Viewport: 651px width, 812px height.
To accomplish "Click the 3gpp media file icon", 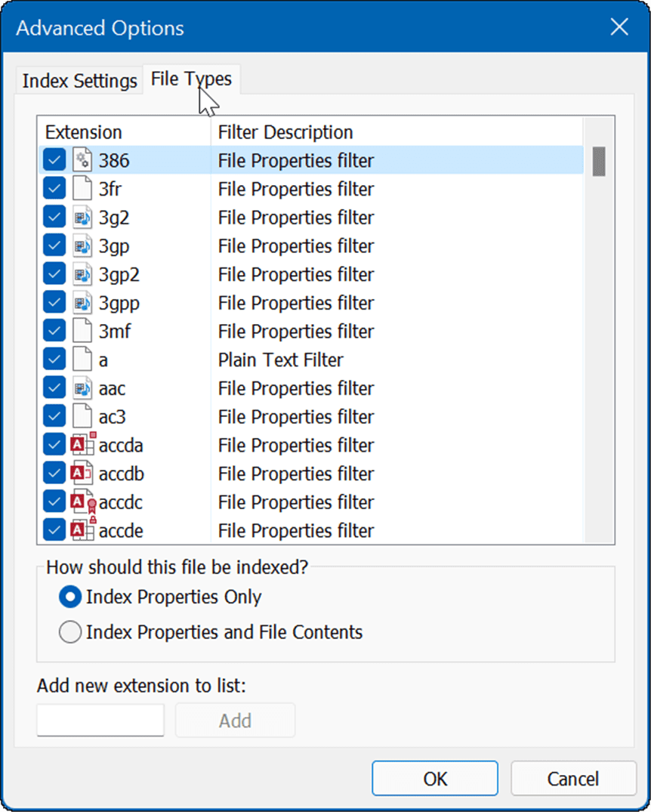I will click(82, 304).
